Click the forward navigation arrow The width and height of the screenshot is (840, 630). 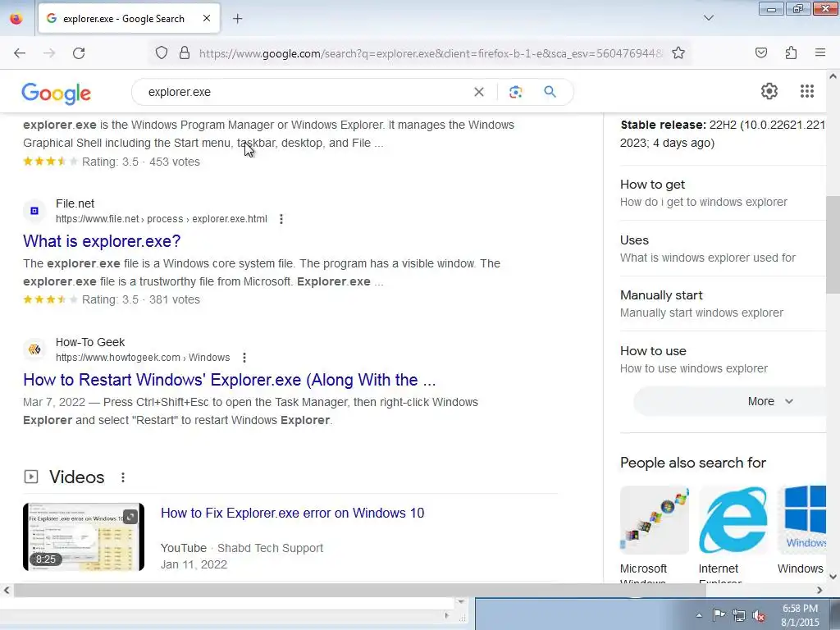tap(49, 53)
